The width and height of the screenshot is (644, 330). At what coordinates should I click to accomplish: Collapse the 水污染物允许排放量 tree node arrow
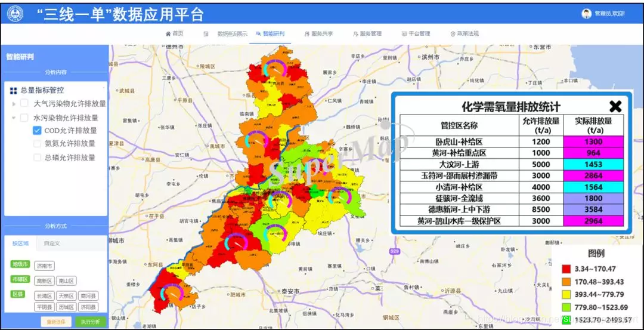click(14, 118)
